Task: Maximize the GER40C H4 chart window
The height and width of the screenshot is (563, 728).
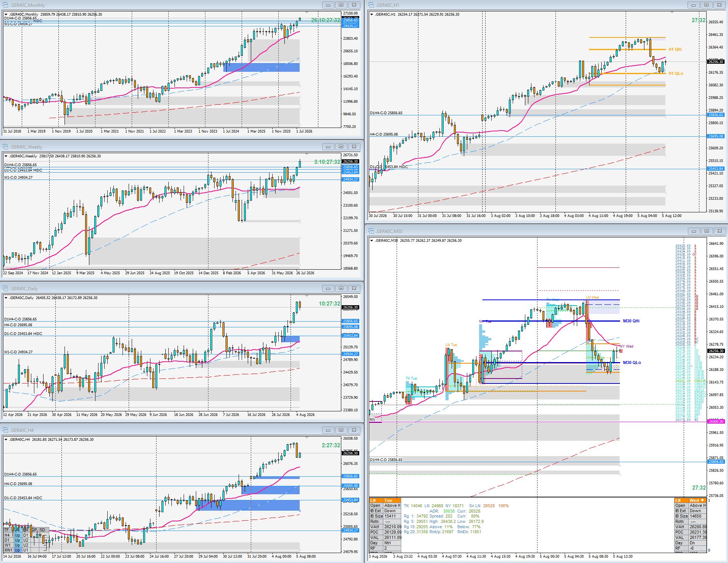Action: pyautogui.click(x=341, y=430)
